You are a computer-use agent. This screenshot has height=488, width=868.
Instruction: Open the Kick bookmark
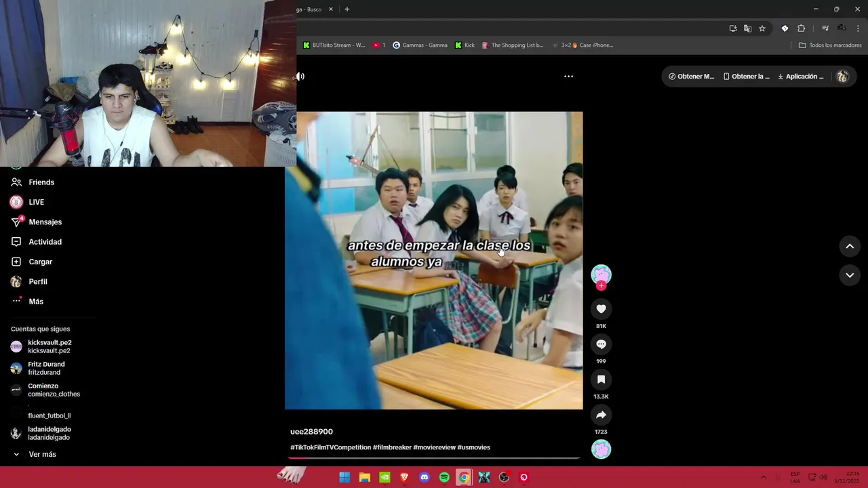click(x=465, y=45)
